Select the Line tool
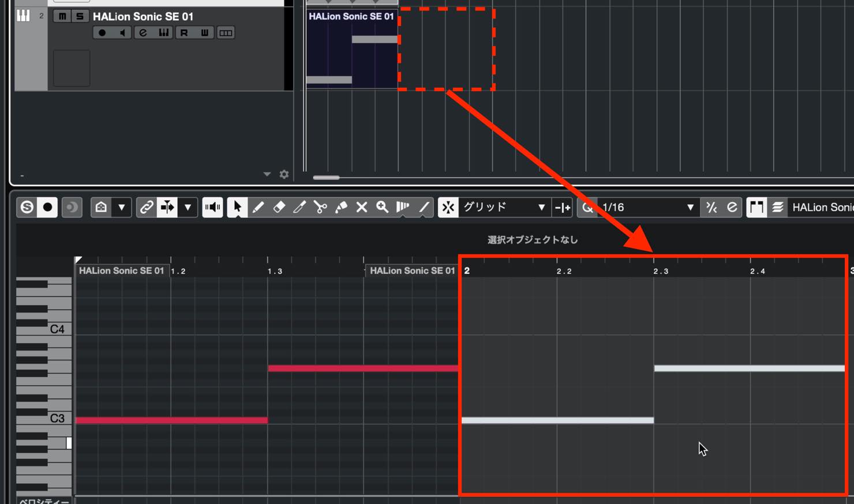This screenshot has width=854, height=504. (424, 207)
